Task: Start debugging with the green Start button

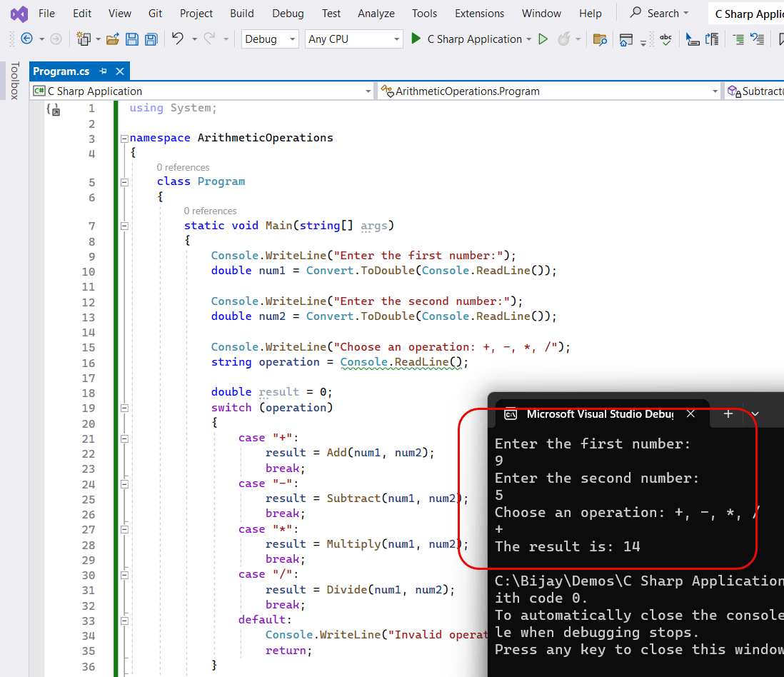Action: [416, 39]
